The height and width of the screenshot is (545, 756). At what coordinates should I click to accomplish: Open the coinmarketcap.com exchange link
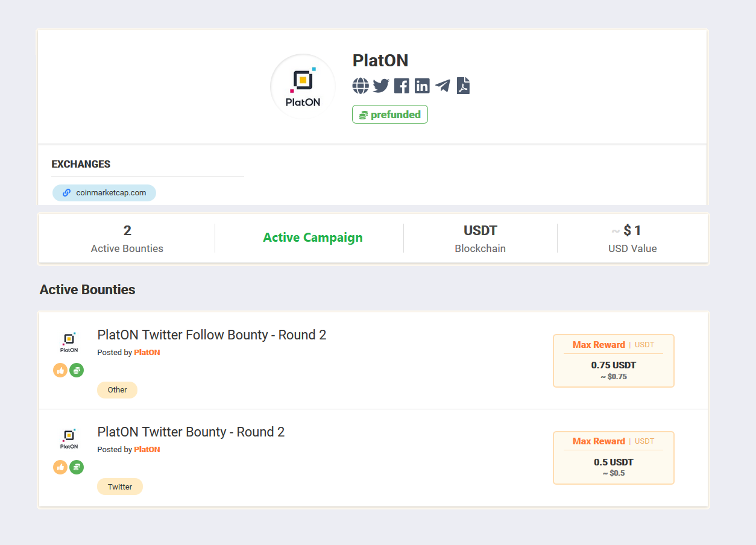[104, 193]
